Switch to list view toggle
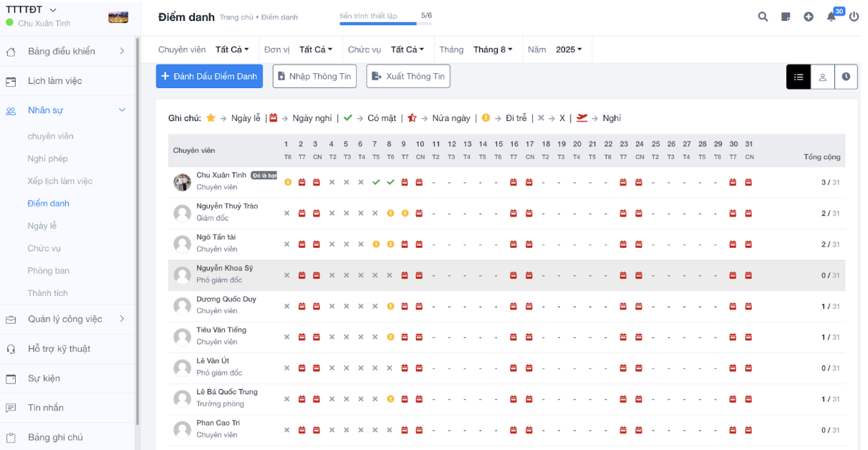 click(x=799, y=77)
